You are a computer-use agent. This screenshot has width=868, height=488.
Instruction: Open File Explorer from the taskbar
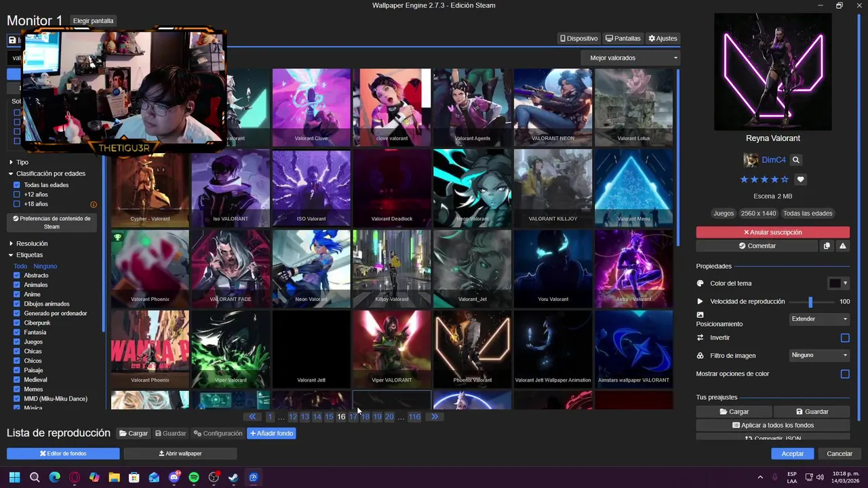pos(114,477)
